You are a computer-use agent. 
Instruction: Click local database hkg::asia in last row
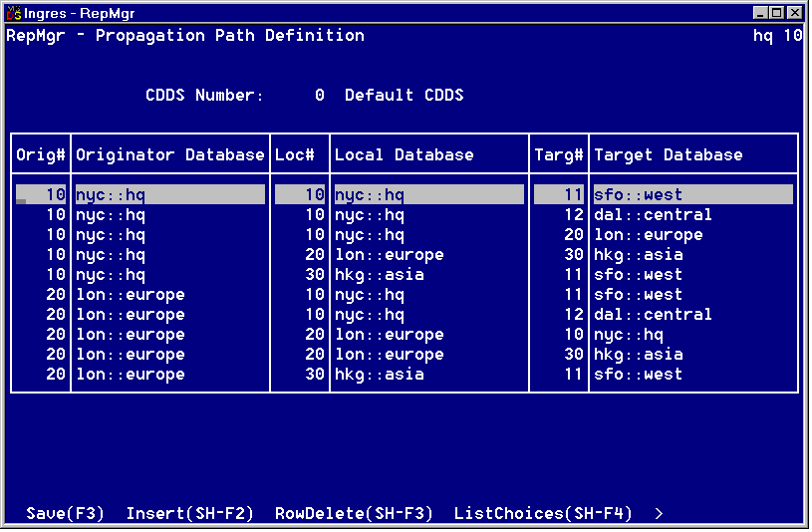coord(379,375)
